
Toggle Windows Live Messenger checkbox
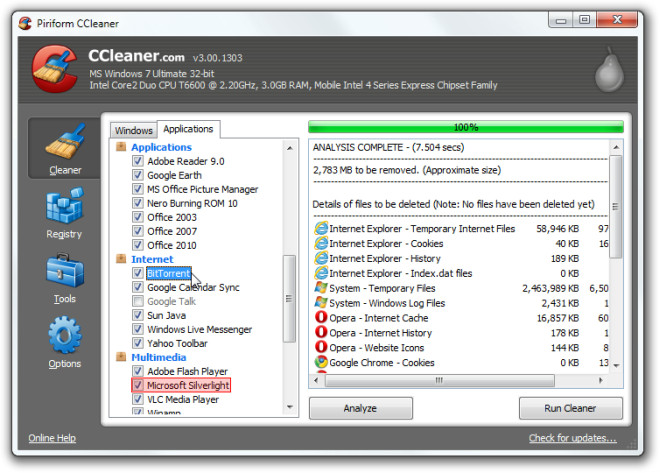tap(137, 329)
